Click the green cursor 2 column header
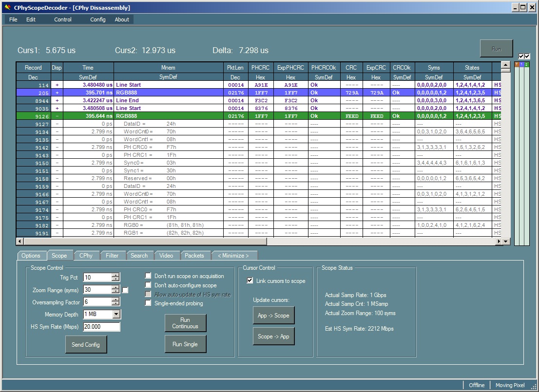This screenshot has height=392, width=539. point(526,64)
